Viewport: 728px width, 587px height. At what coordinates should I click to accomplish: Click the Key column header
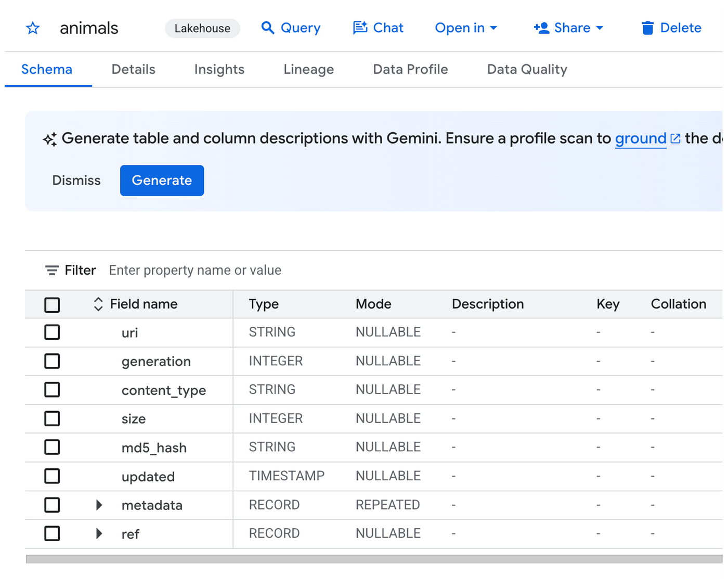tap(608, 304)
